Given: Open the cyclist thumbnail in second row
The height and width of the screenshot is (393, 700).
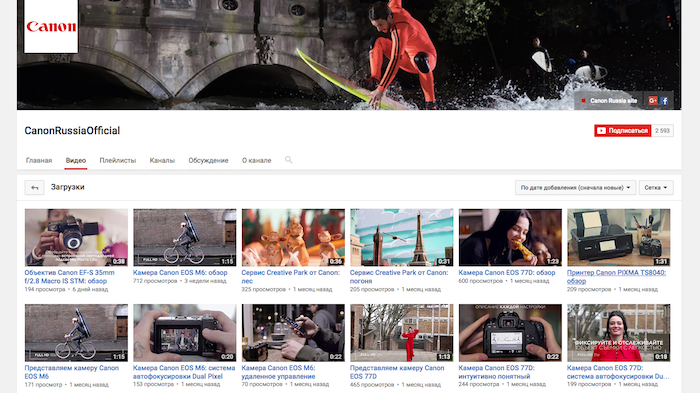Looking at the screenshot, I should pos(76,333).
